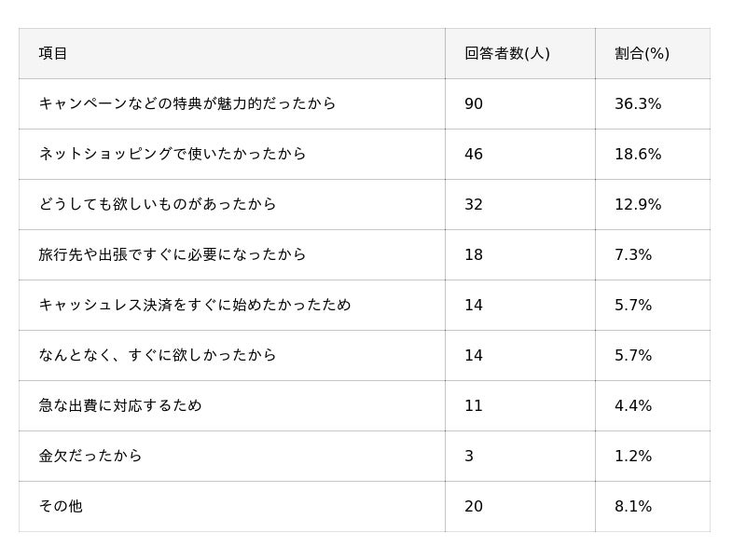Select the 金欠だったから cell
Viewport: 746px width, 560px height.
click(90, 457)
